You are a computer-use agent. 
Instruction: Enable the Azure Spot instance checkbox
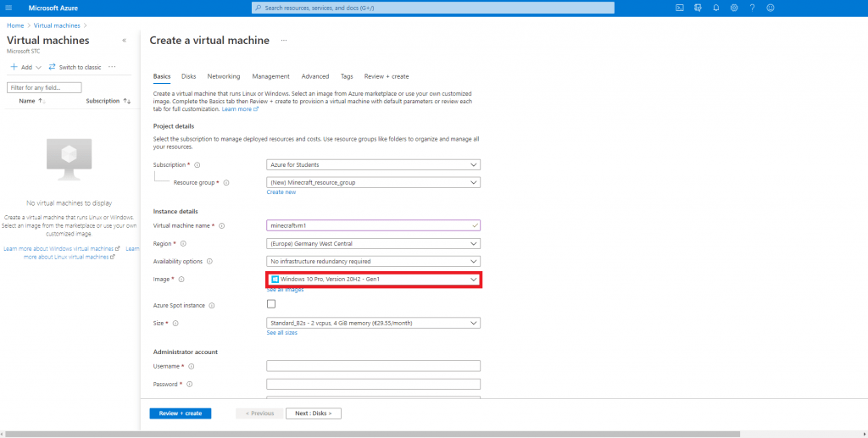[271, 304]
